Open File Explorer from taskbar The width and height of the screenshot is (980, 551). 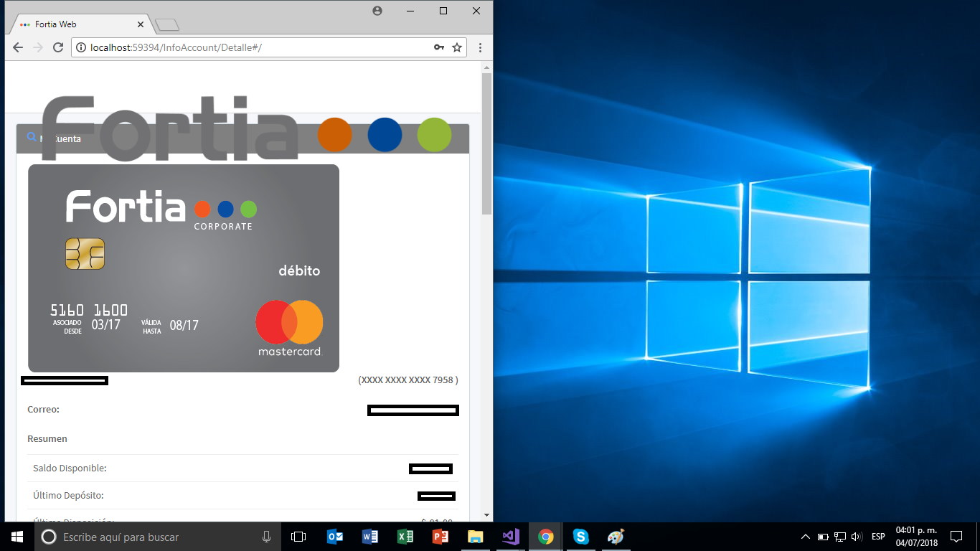pos(476,537)
